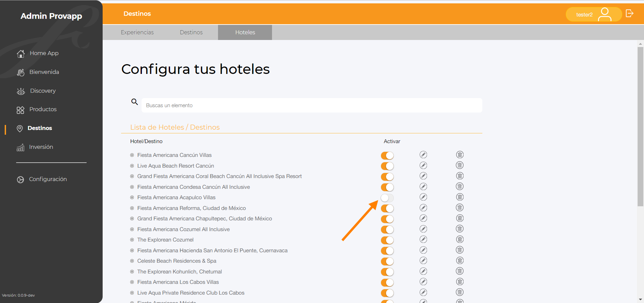Edit Live Aqua Beach Resort Cancún
The image size is (644, 303).
pyautogui.click(x=423, y=165)
